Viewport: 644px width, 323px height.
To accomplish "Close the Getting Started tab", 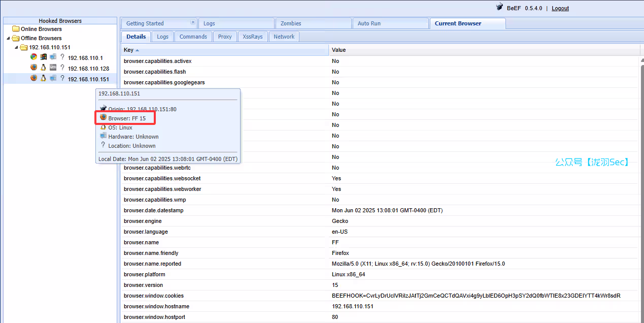I will point(192,22).
